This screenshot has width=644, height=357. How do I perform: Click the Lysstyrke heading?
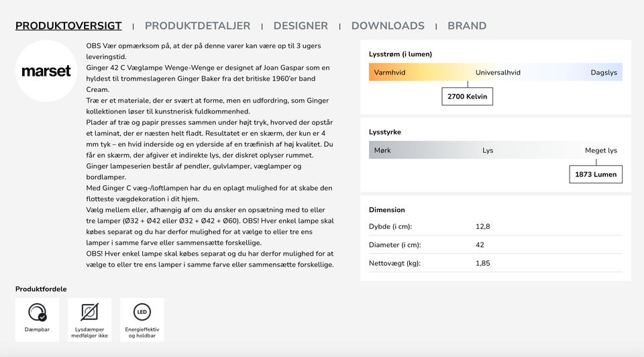tap(385, 132)
